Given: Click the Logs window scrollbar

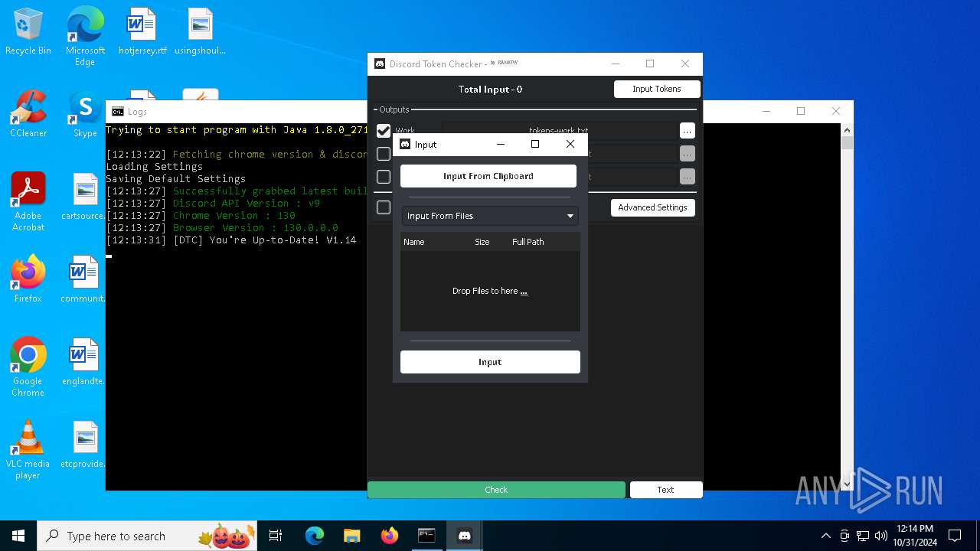Looking at the screenshot, I should coord(847,306).
